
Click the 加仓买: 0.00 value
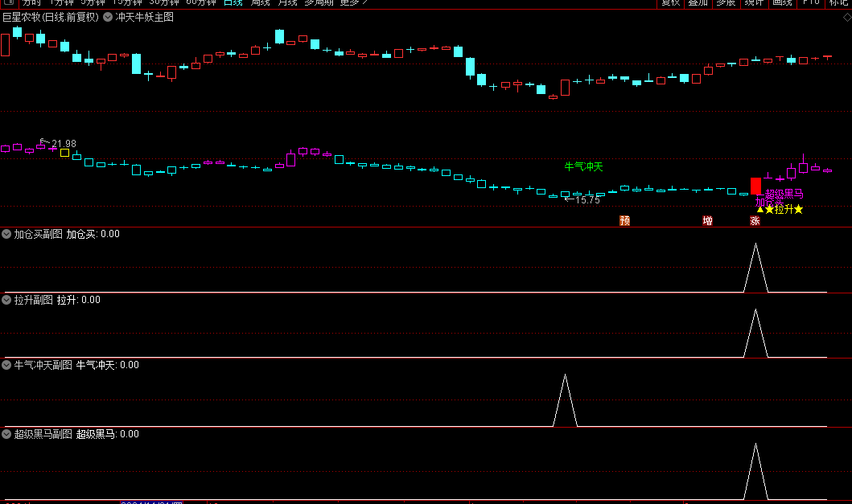click(x=93, y=234)
